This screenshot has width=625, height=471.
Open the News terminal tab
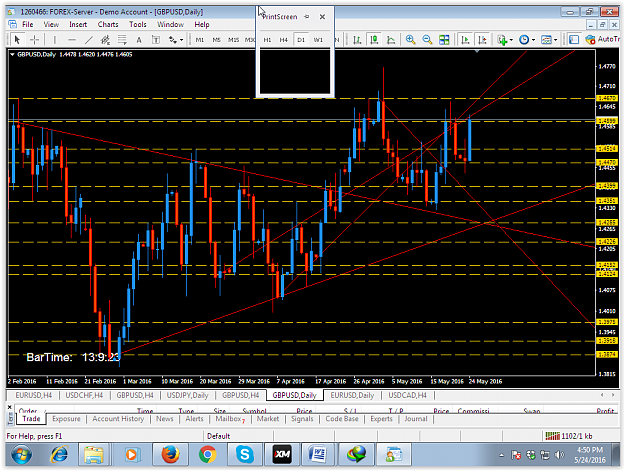pos(165,419)
